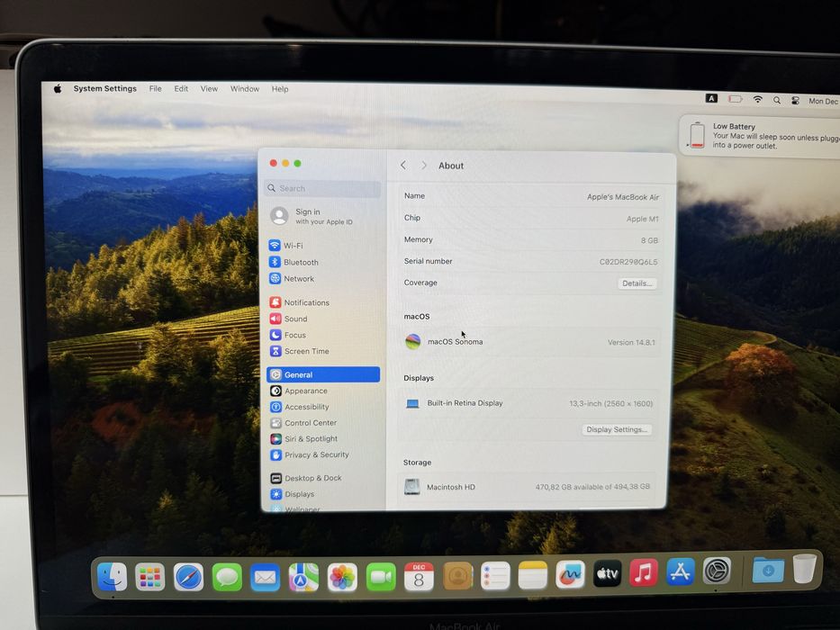The height and width of the screenshot is (630, 840).
Task: Click the Search field in sidebar
Action: pos(322,189)
